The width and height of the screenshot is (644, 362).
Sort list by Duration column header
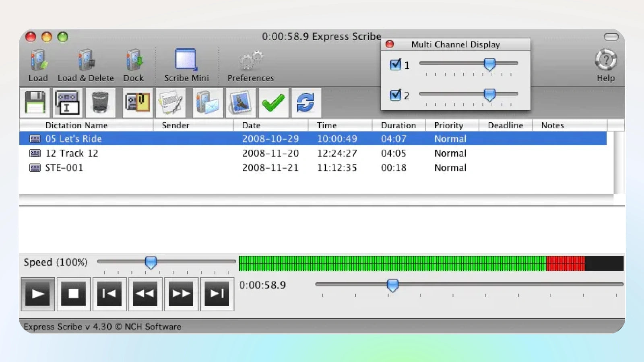point(398,125)
